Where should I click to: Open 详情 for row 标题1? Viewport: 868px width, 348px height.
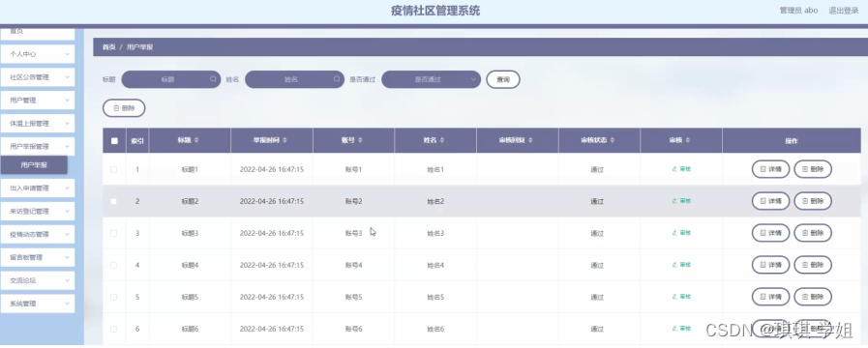coord(770,169)
